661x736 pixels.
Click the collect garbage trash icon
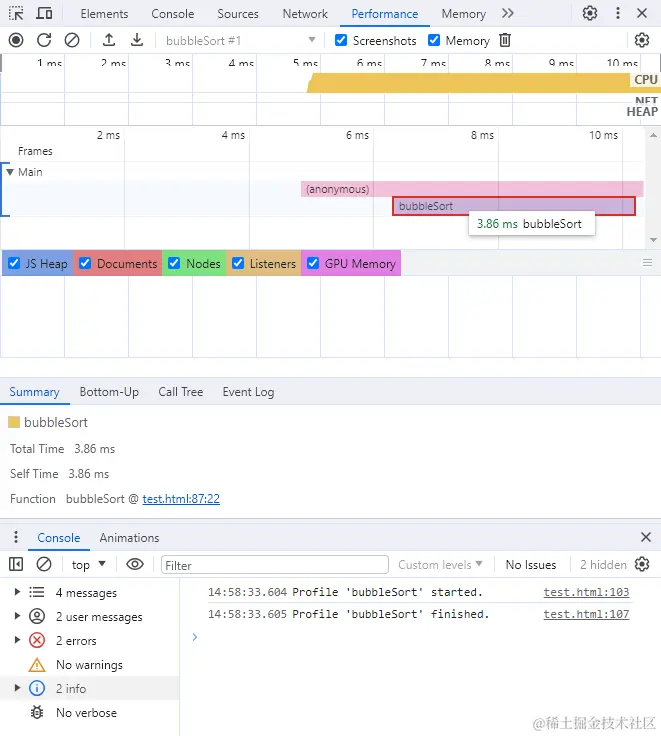(x=505, y=40)
